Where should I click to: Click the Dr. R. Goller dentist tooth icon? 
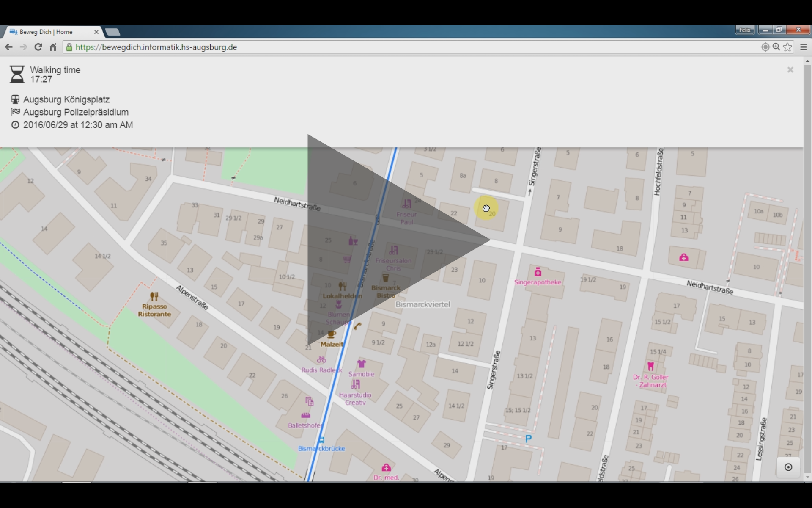pos(650,366)
